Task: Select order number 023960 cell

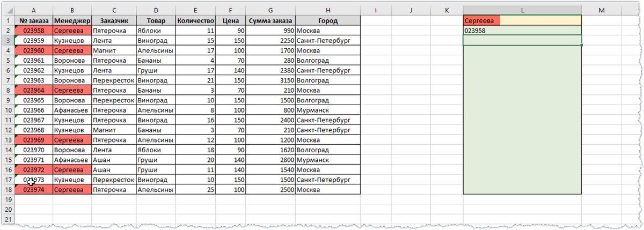Action: click(x=34, y=50)
